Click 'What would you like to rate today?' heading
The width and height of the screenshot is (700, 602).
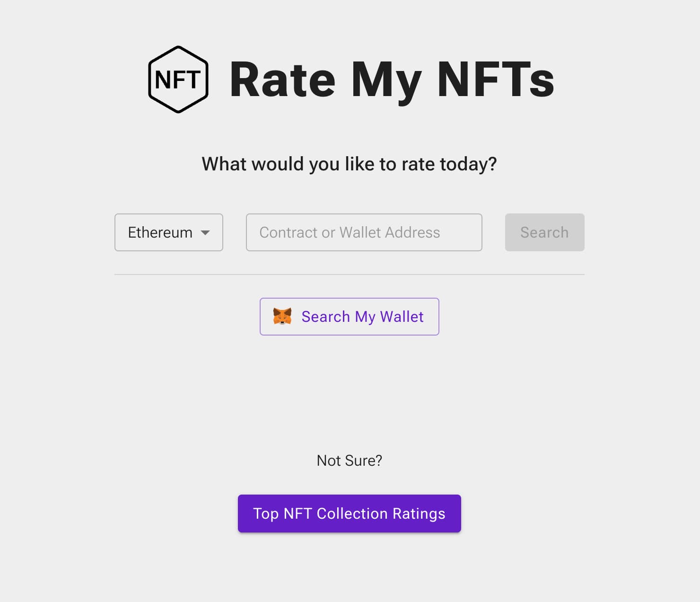point(349,164)
